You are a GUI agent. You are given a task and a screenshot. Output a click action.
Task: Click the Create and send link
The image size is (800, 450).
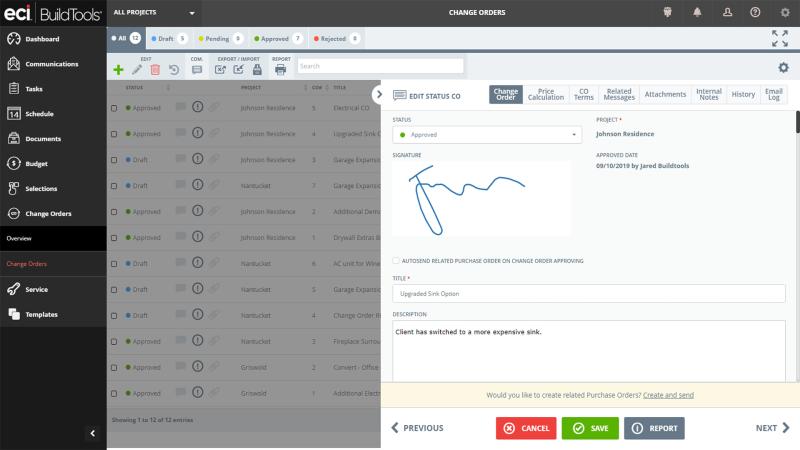tap(668, 395)
